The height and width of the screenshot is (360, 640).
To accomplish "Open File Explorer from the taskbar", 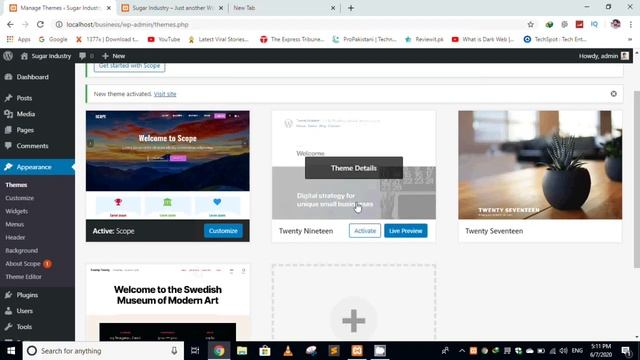I will coord(242,351).
